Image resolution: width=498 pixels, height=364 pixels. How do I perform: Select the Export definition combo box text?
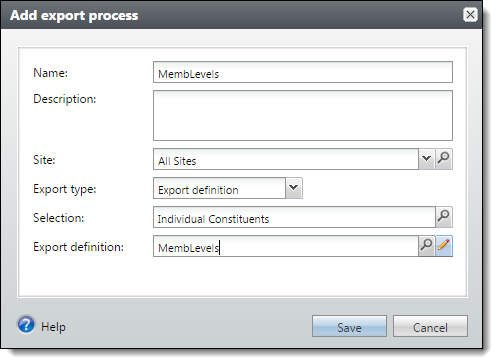coord(219,188)
